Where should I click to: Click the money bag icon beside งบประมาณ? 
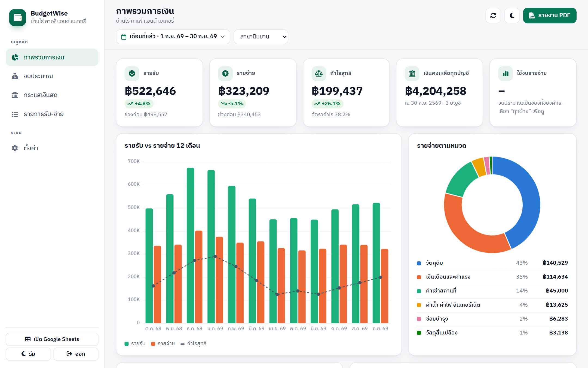coord(15,76)
